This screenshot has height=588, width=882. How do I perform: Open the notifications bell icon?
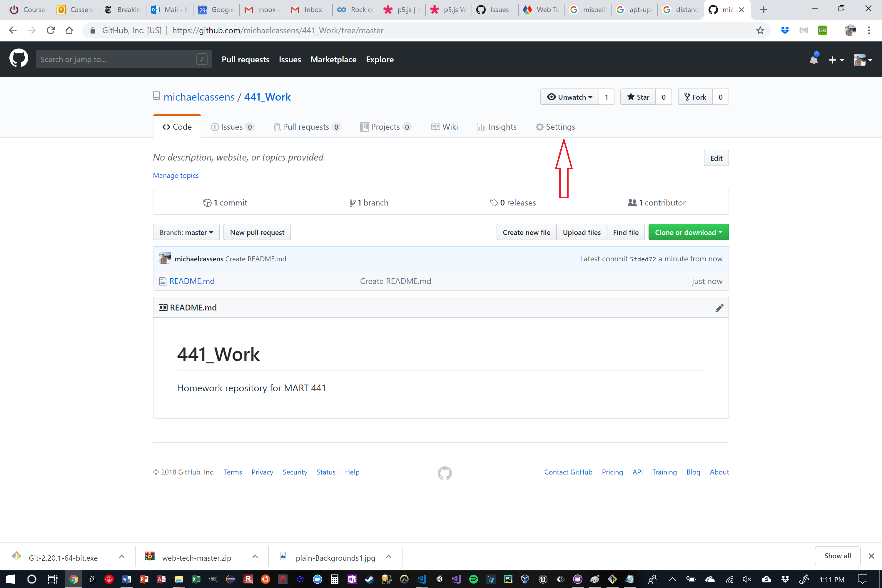click(813, 59)
